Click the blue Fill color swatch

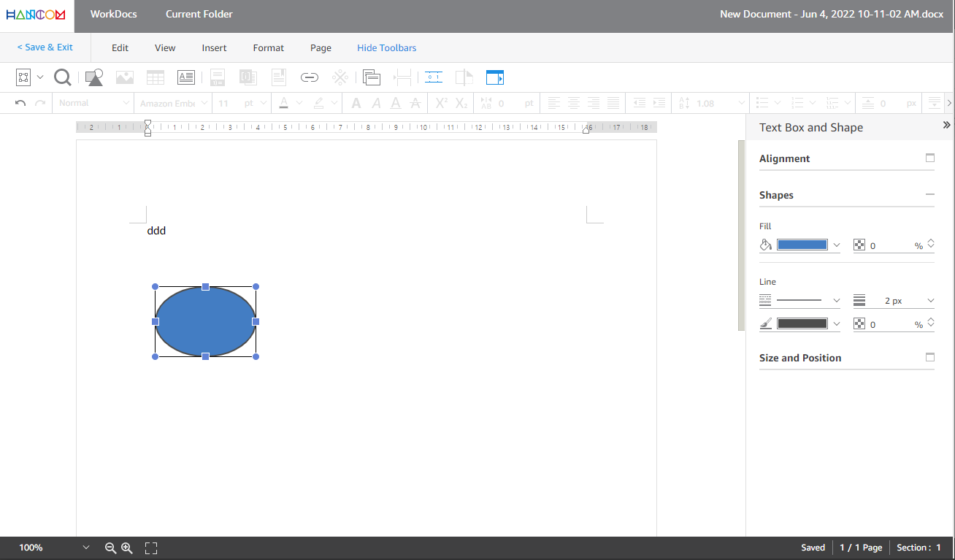point(802,245)
